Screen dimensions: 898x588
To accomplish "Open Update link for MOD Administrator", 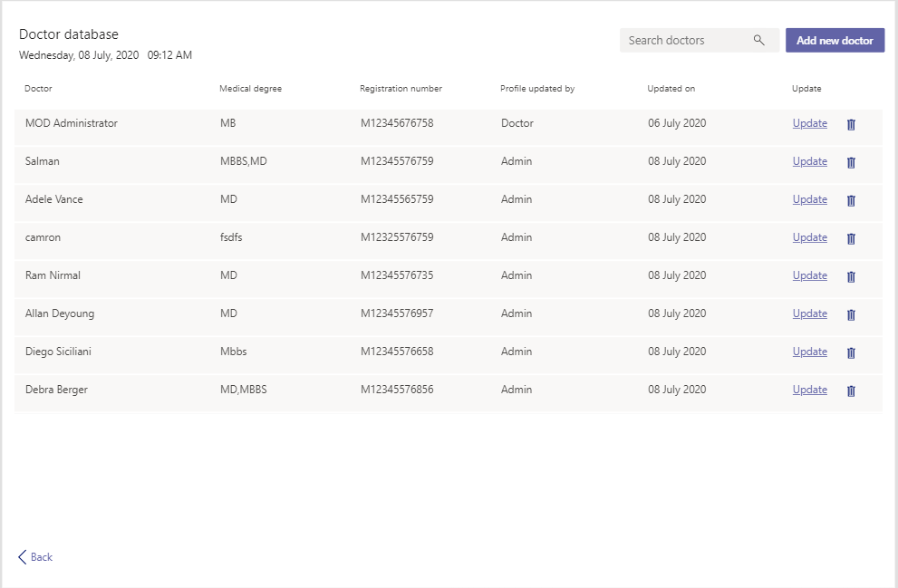I will (x=810, y=123).
